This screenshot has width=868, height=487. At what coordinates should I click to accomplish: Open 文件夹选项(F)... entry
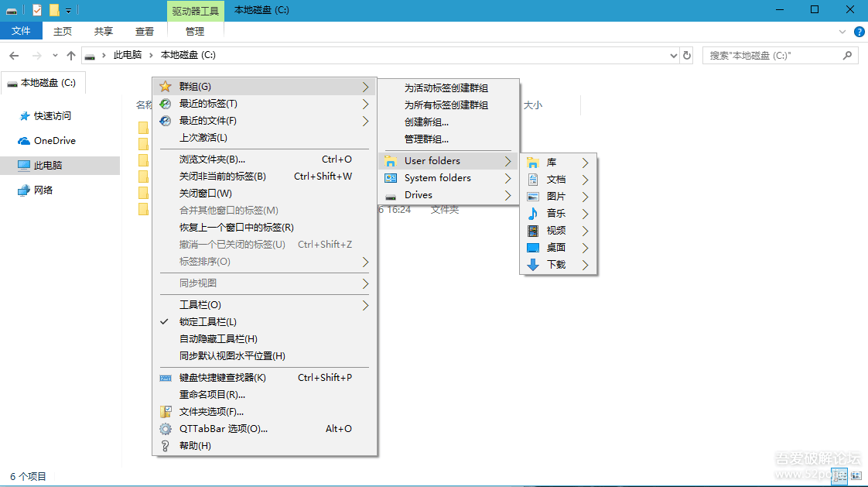tap(265, 412)
